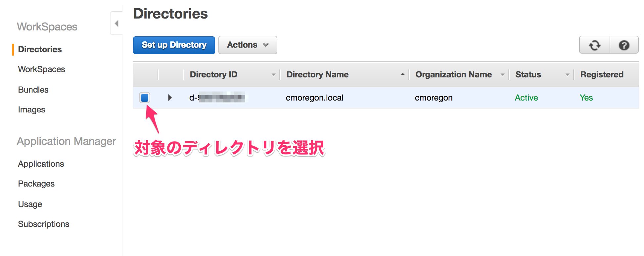The height and width of the screenshot is (256, 644).
Task: Go to WorkSpaces in the sidebar
Action: [x=42, y=69]
